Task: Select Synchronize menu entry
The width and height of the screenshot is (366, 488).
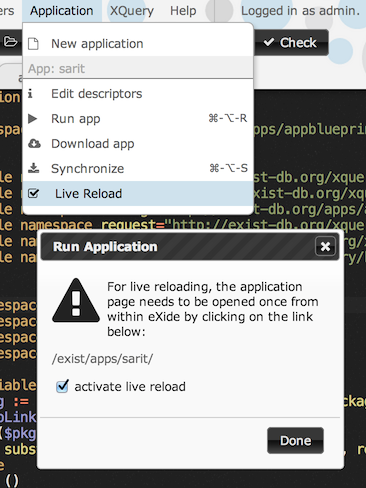Action: tap(138, 169)
